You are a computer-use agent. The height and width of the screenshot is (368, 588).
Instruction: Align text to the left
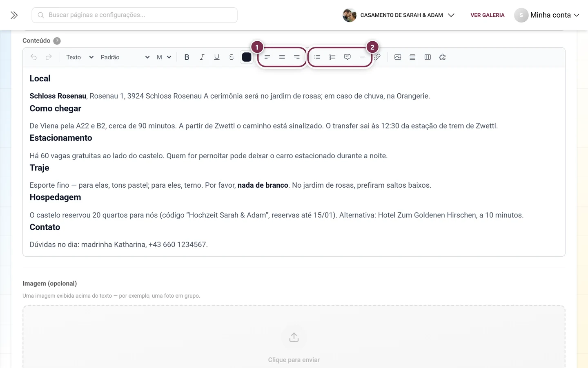pyautogui.click(x=267, y=57)
